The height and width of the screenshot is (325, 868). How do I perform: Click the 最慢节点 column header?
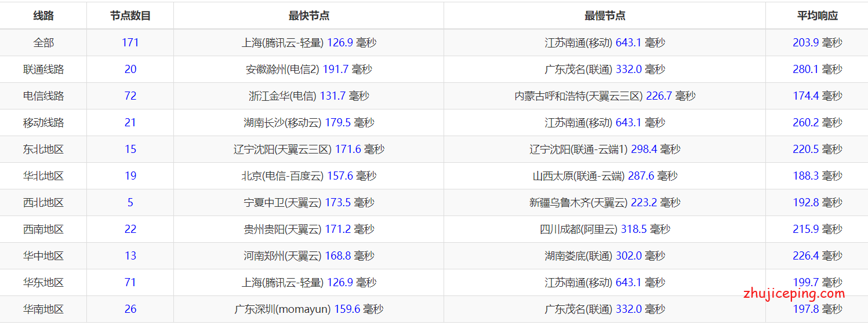click(x=605, y=16)
